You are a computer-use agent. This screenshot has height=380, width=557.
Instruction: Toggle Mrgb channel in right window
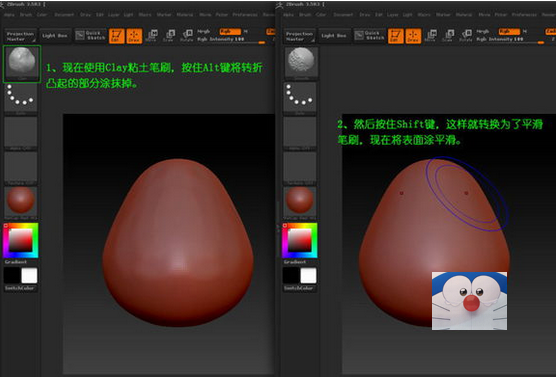pyautogui.click(x=483, y=32)
